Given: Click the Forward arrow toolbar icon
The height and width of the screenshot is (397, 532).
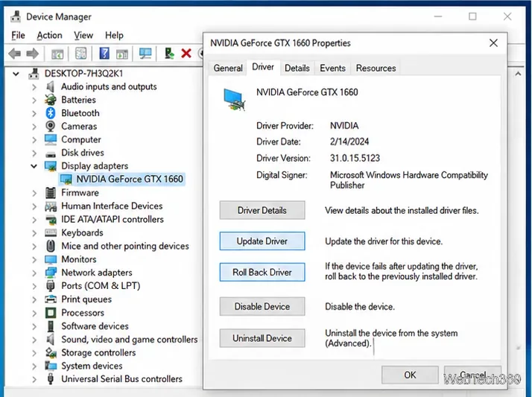Looking at the screenshot, I should point(33,54).
